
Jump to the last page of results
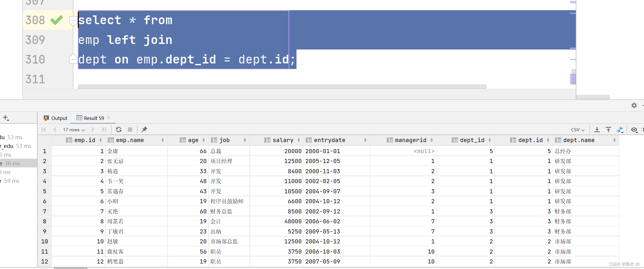tap(104, 130)
